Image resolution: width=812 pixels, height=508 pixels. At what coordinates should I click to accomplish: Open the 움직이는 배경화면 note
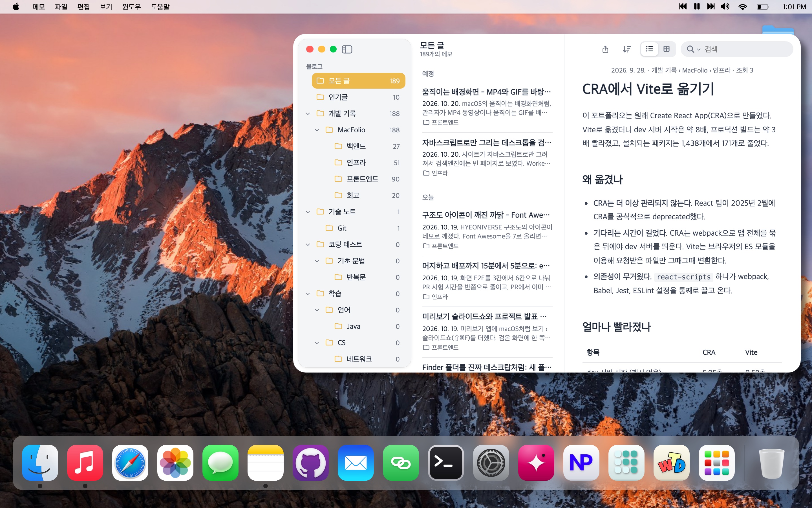487,106
